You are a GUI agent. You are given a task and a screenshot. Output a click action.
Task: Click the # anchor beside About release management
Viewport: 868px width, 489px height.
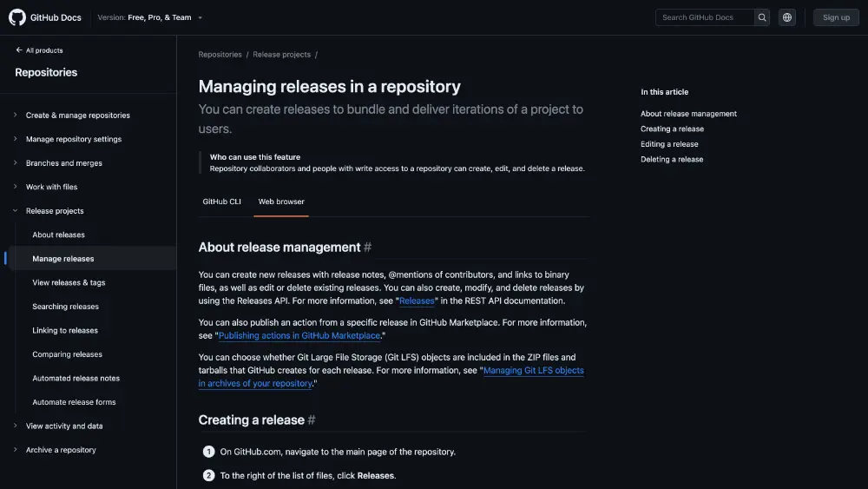pyautogui.click(x=367, y=248)
